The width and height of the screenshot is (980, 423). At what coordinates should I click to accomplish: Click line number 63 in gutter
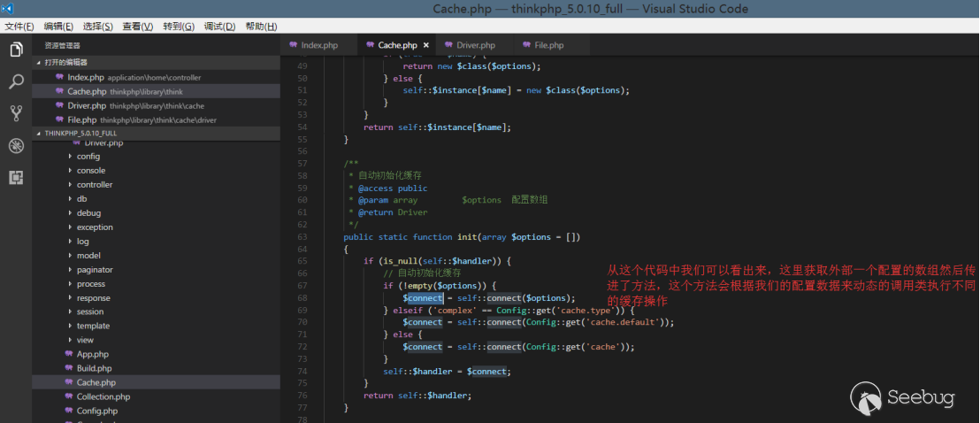point(302,237)
